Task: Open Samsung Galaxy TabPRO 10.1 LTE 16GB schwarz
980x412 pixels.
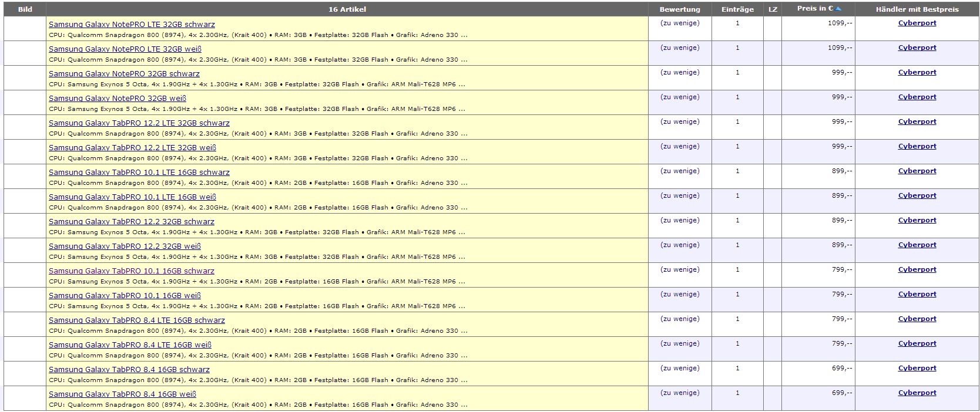Action: (x=139, y=173)
